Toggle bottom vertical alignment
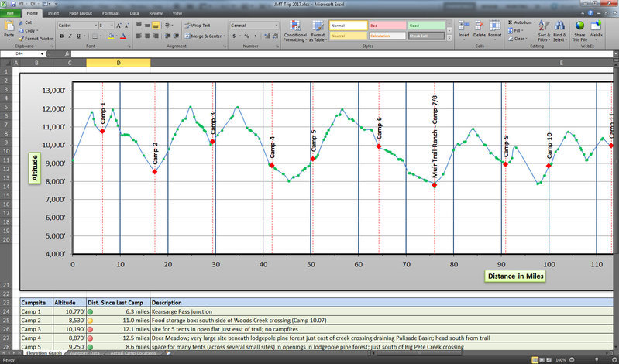This screenshot has width=619, height=364. tap(156, 26)
